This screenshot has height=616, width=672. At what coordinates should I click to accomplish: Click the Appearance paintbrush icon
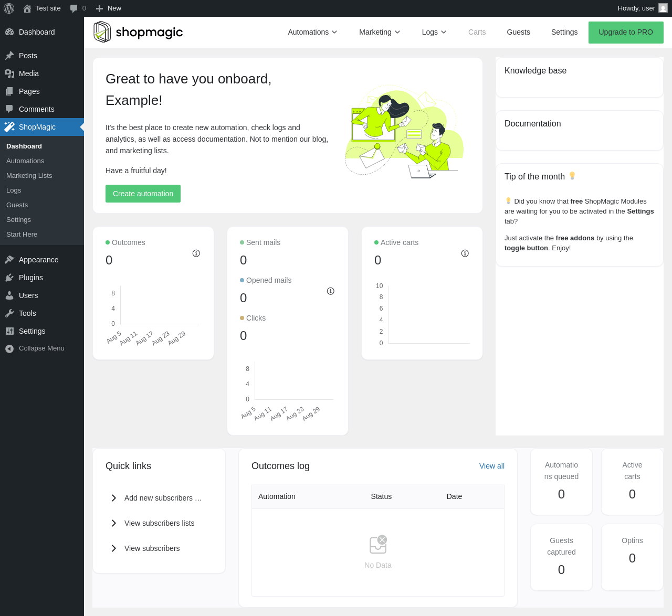pos(9,260)
